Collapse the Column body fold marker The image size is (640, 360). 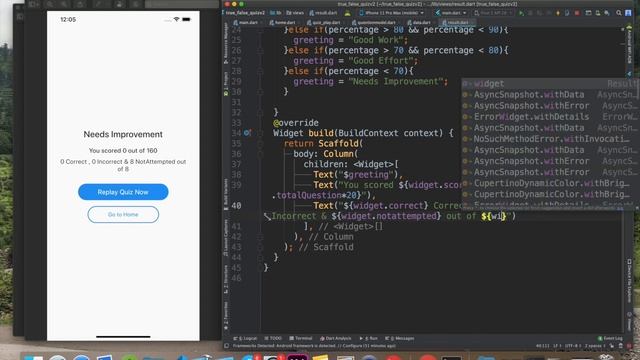[x=260, y=154]
